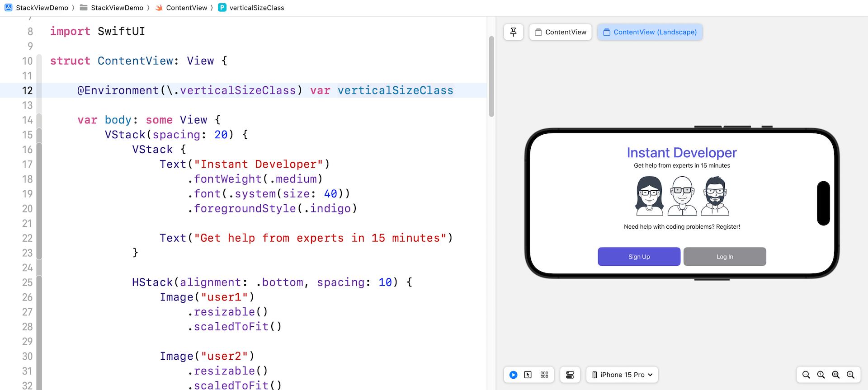Zoom preview to 100% actual size
This screenshot has height=390, width=868.
tap(821, 375)
